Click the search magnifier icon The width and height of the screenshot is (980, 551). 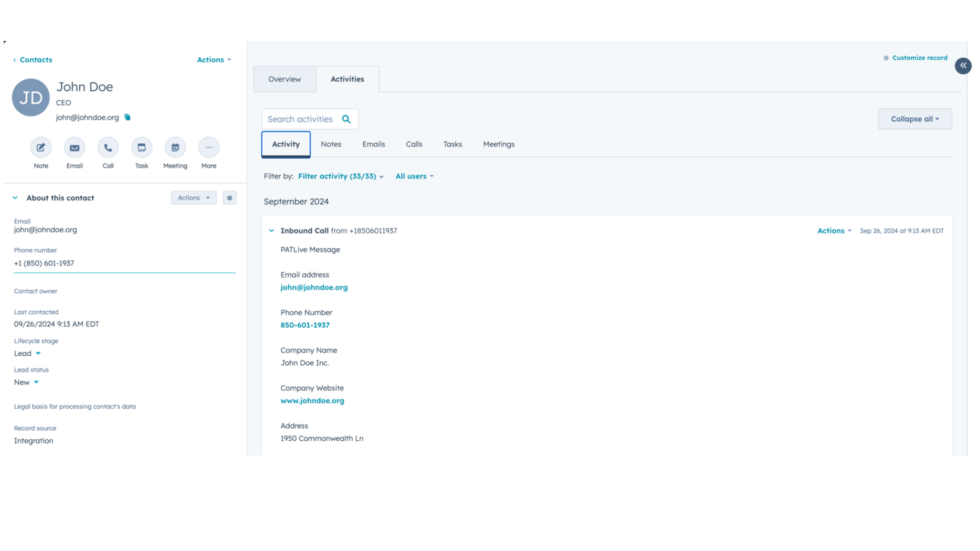pos(346,119)
